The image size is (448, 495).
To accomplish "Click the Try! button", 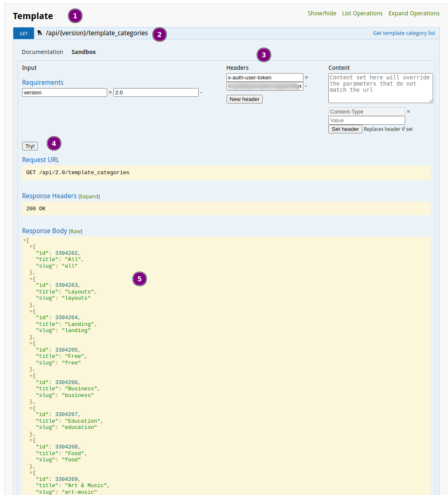I will (30, 146).
